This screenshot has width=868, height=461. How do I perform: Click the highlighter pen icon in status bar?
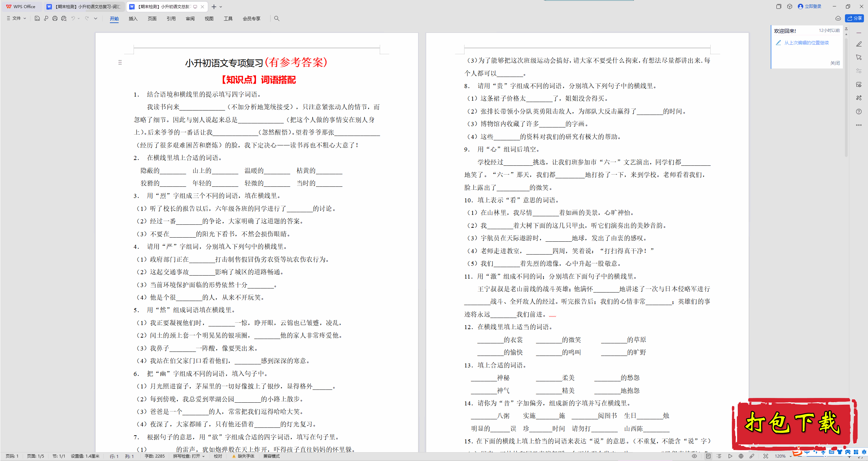[x=752, y=456]
